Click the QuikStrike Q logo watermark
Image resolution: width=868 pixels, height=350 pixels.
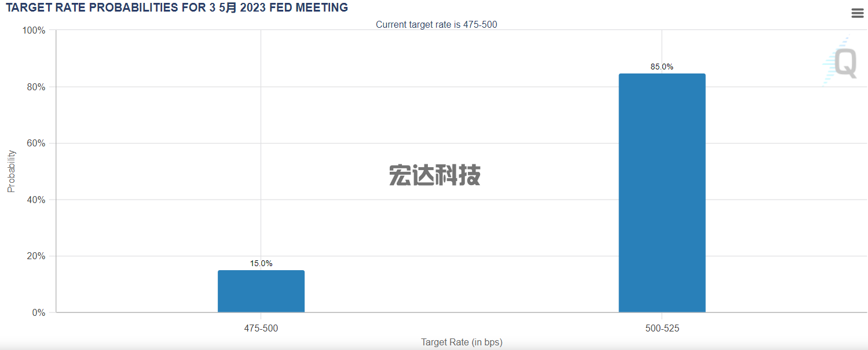[840, 61]
